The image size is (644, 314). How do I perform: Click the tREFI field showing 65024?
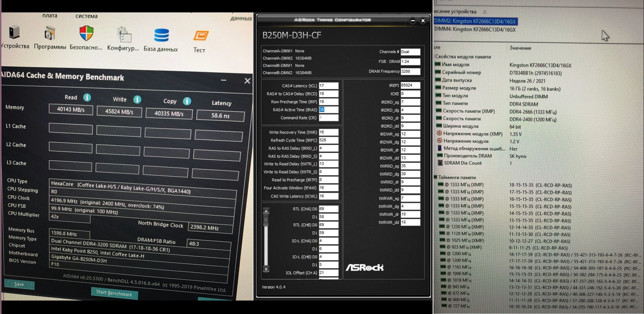[x=410, y=85]
